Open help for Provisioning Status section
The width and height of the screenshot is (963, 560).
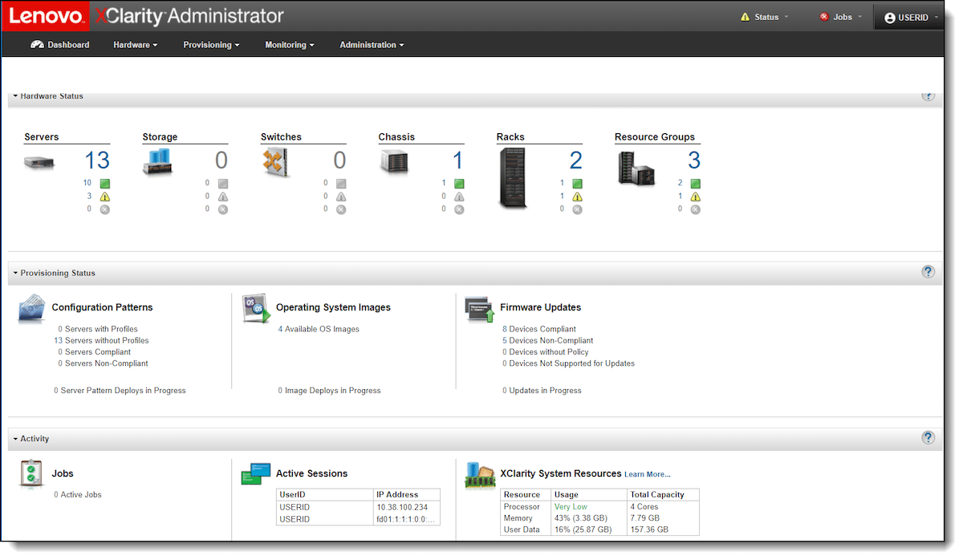[928, 272]
